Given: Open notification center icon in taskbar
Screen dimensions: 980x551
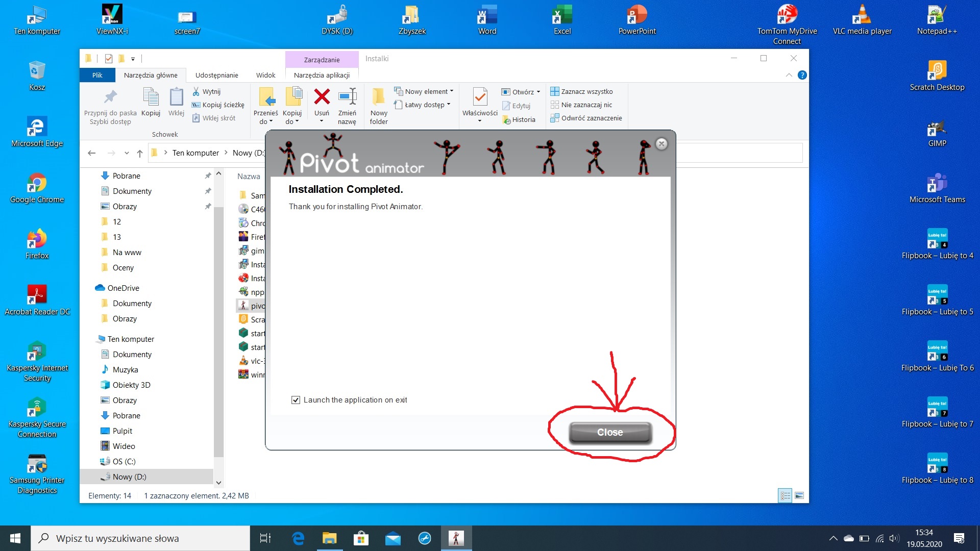Looking at the screenshot, I should [959, 538].
